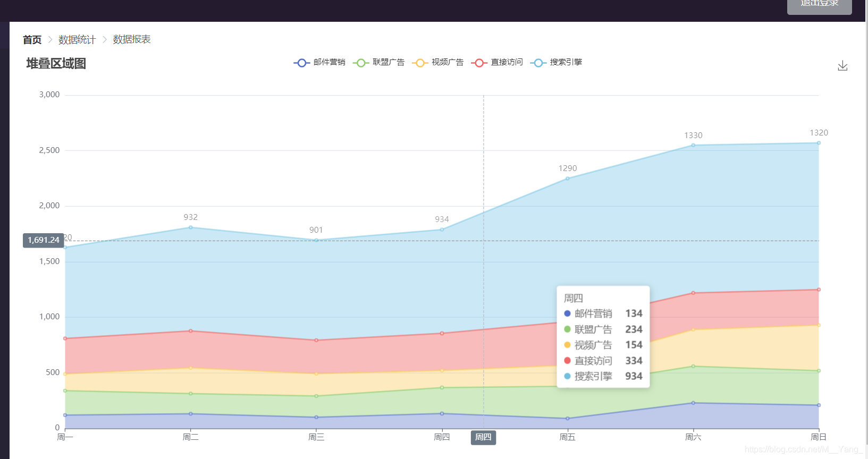Screen dimensions: 868x459
Task: Toggle the 视频广告 legend series
Action: 437,63
